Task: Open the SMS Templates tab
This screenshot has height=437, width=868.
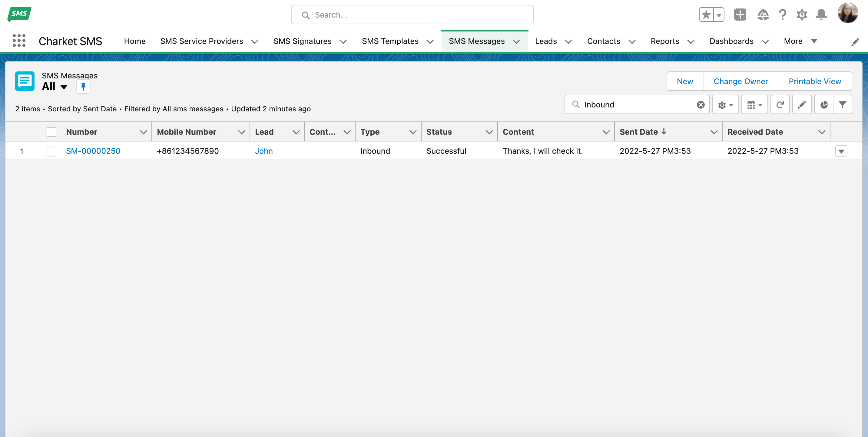Action: point(390,41)
